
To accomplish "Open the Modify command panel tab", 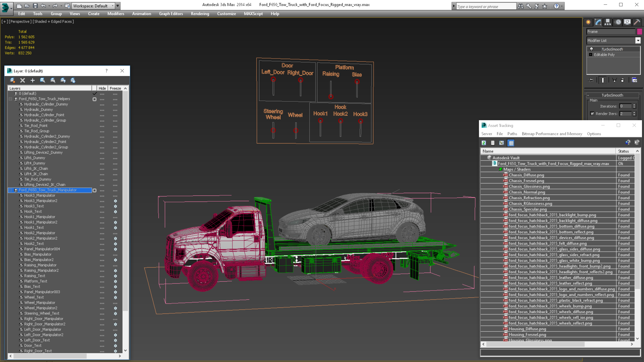I will [598, 22].
